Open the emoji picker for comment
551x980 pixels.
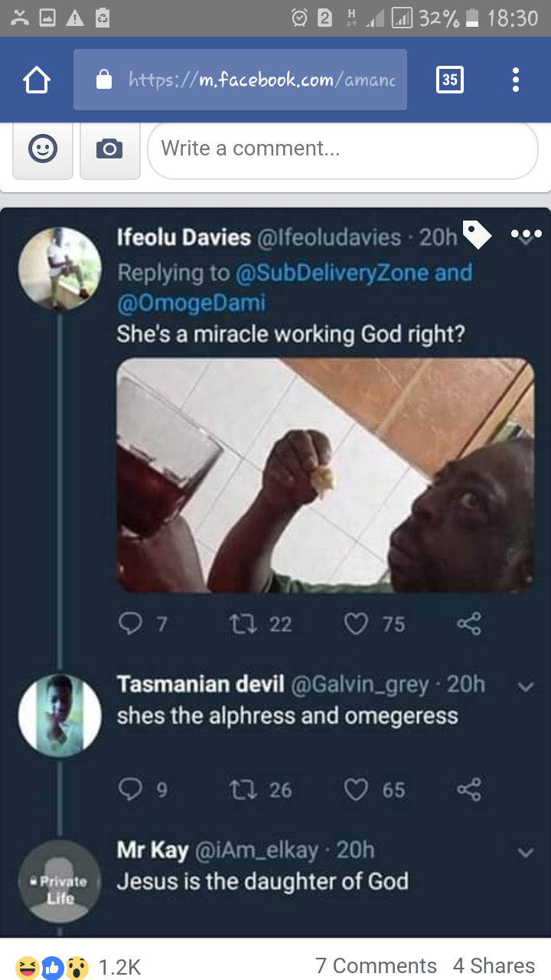pyautogui.click(x=43, y=149)
